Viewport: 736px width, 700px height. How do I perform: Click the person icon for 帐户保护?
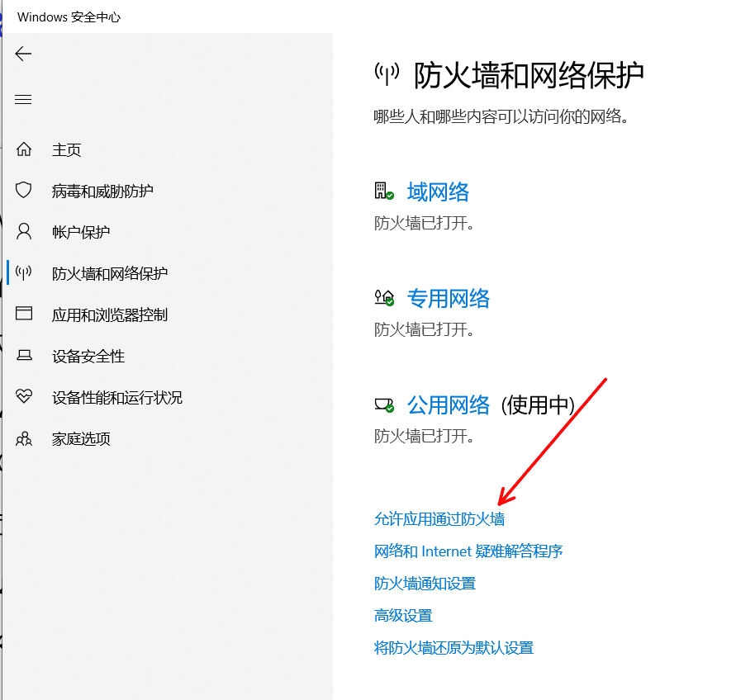pos(24,231)
